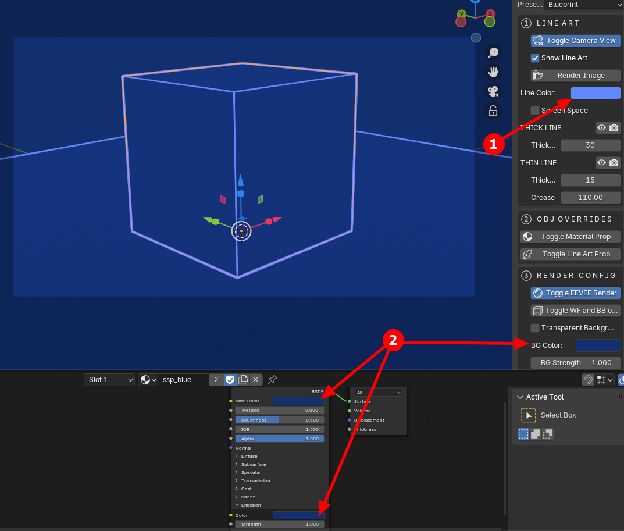Unlink the material with the X icon
Image resolution: width=624 pixels, height=531 pixels.
255,380
